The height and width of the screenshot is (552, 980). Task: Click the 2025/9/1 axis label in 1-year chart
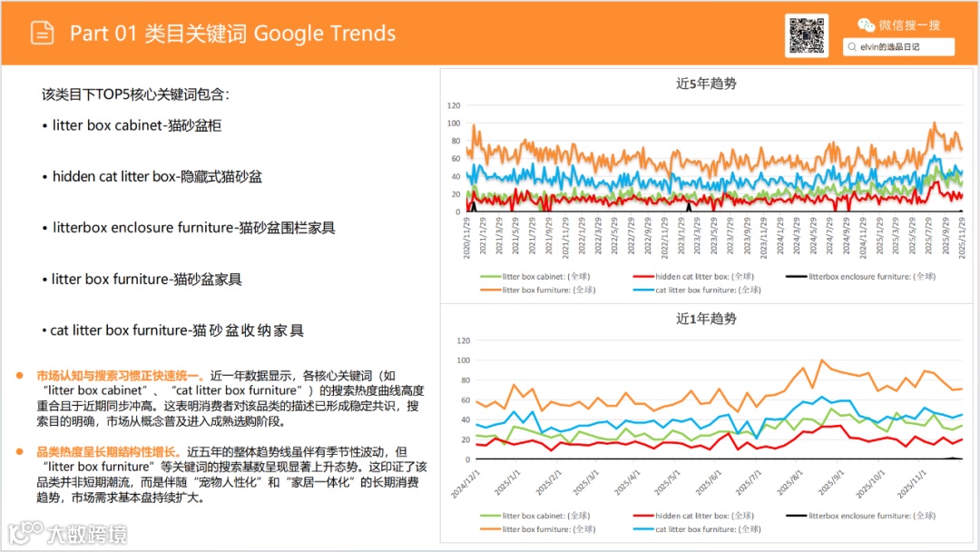(x=830, y=483)
